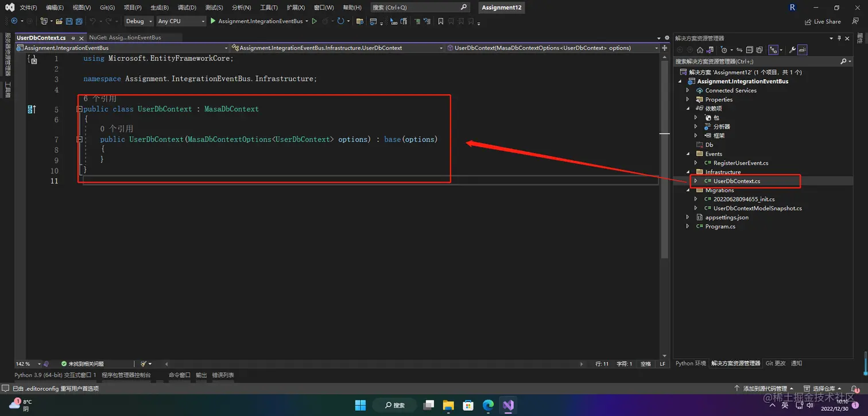Click the Windows taskbar 搜索 box

395,405
